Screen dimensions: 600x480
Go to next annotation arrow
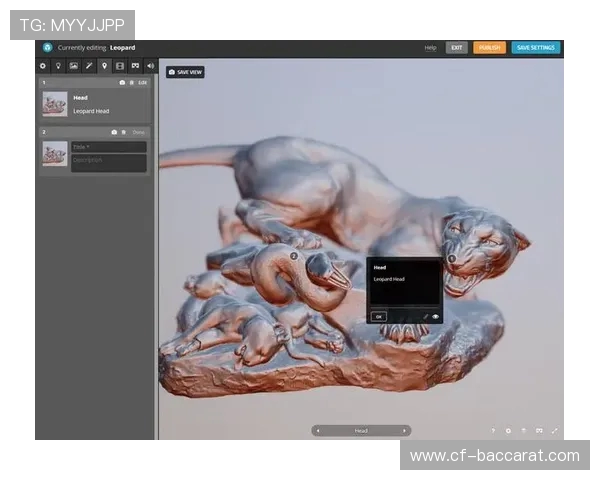(404, 431)
